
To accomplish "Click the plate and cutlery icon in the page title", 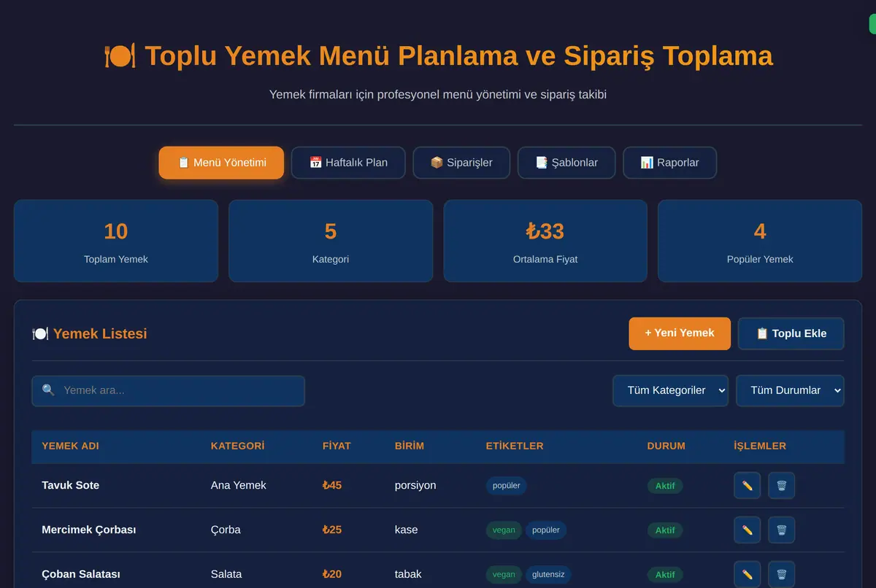I will [120, 56].
